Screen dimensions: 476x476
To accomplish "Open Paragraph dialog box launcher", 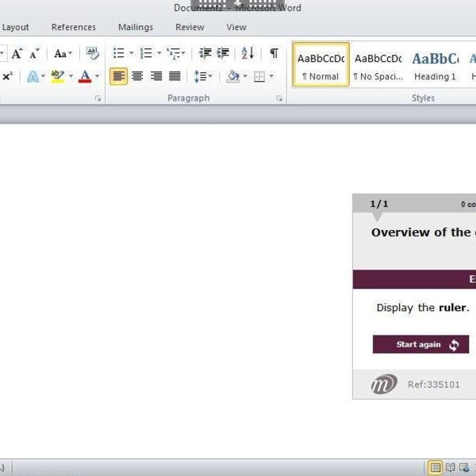I will pos(279,98).
